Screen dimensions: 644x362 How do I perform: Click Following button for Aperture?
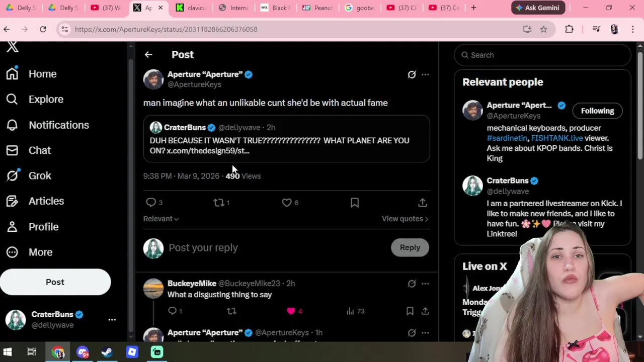[x=597, y=111]
